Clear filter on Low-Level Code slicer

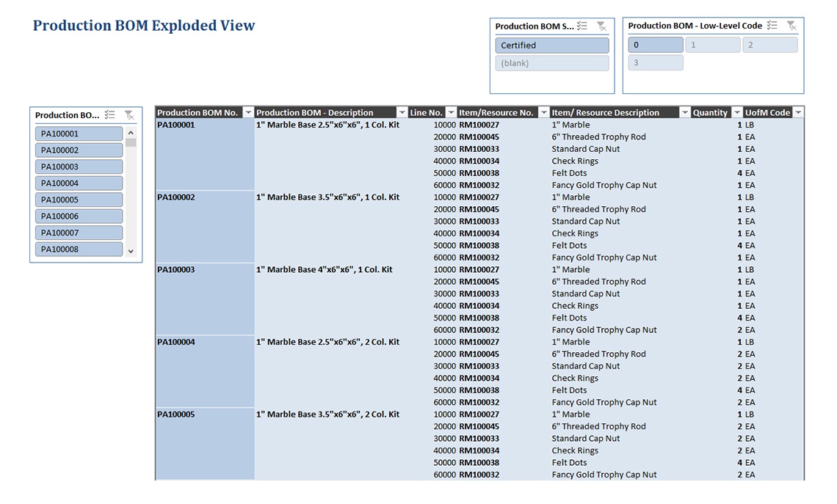click(x=791, y=25)
